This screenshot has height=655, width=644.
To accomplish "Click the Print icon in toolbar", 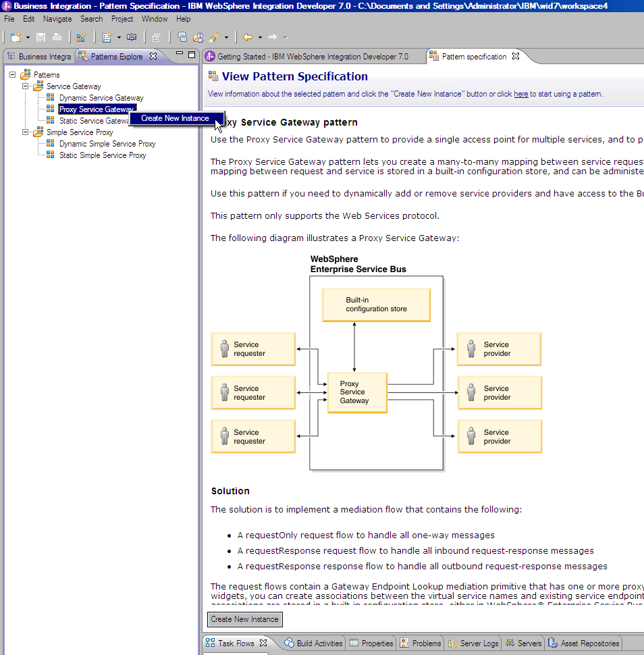I will point(57,37).
